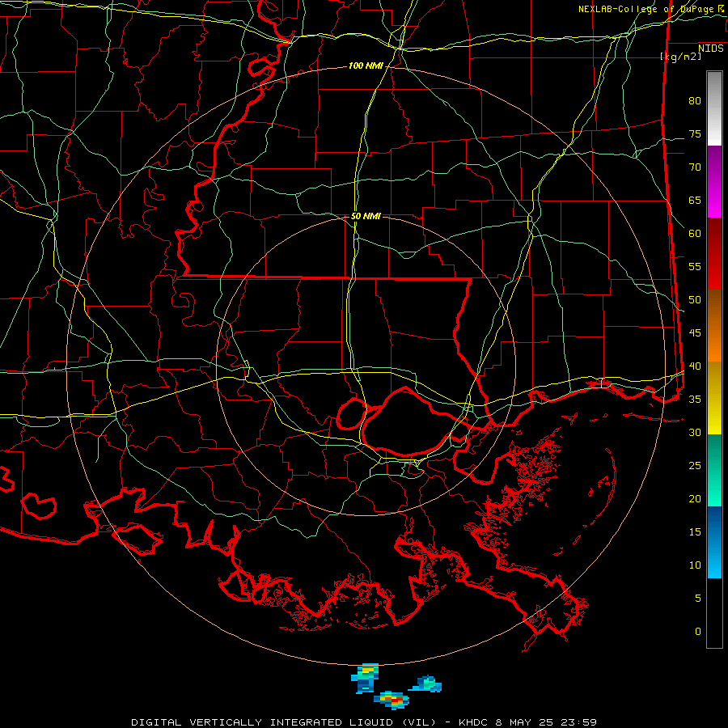Click the legend value 80

tap(695, 101)
